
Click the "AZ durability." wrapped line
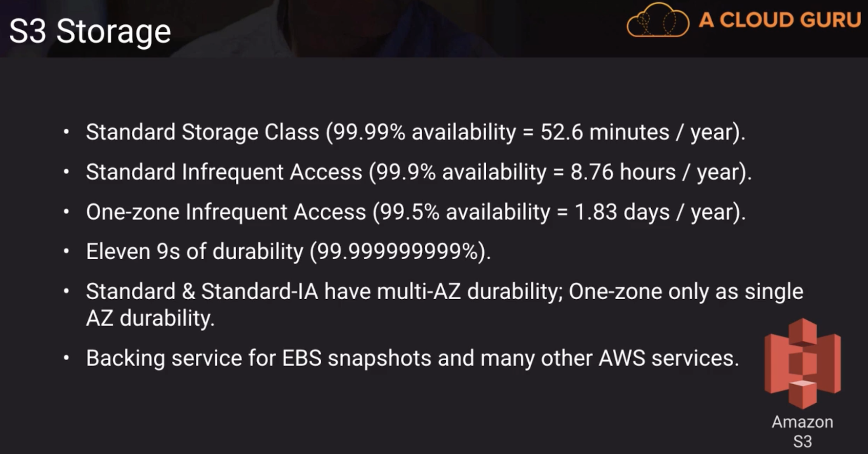pyautogui.click(x=150, y=318)
